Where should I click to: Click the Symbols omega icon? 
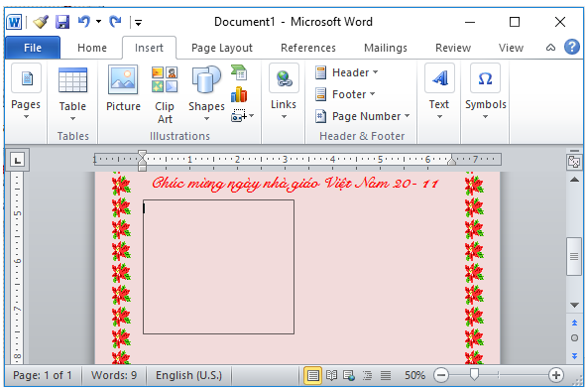(x=485, y=78)
